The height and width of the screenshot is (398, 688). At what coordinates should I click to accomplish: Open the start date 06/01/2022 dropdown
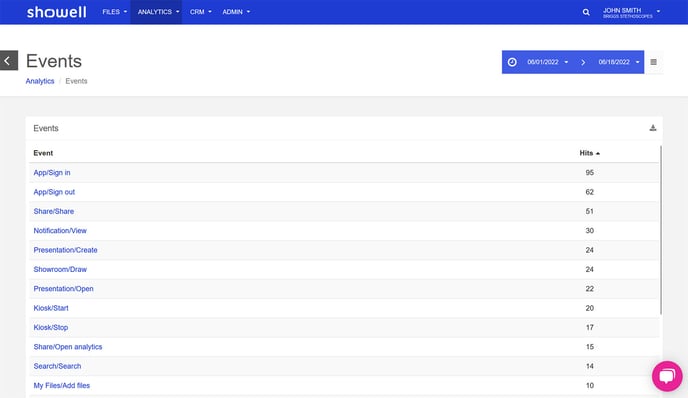548,62
